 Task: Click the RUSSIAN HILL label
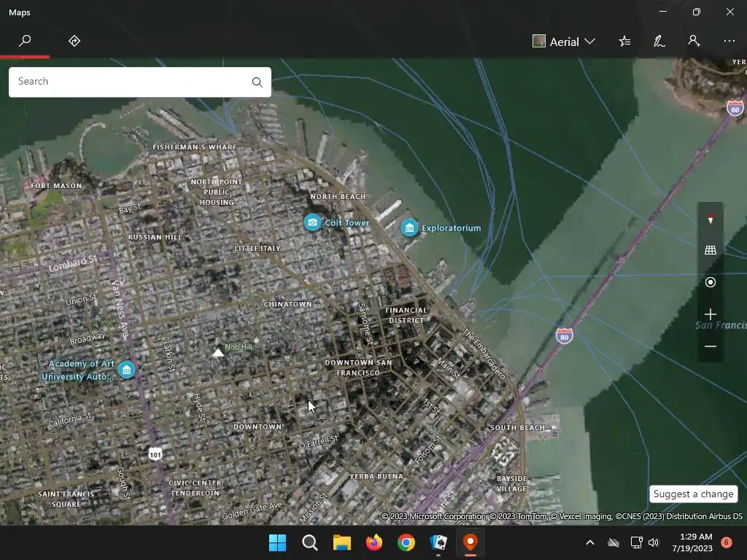click(155, 237)
